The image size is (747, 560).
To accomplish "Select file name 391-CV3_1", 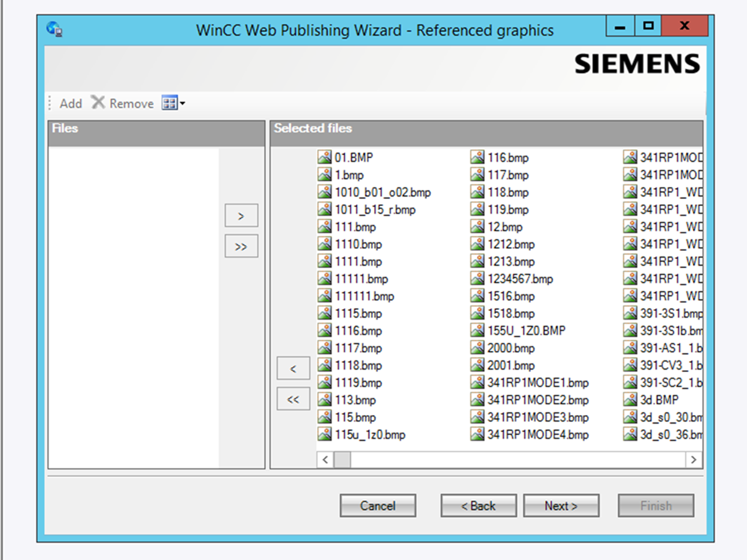I will click(672, 365).
